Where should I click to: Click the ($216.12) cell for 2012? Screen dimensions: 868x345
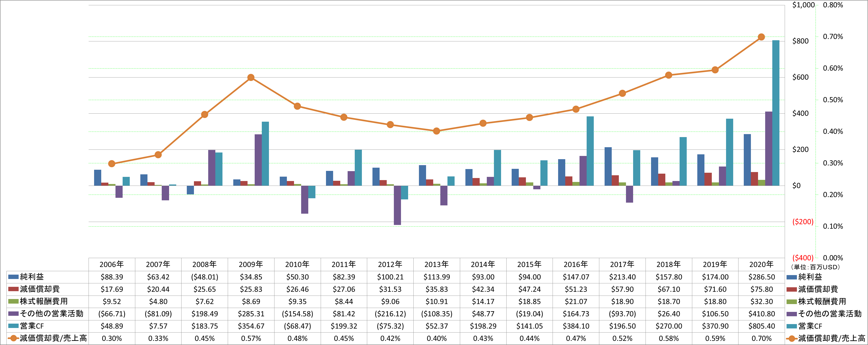click(390, 314)
